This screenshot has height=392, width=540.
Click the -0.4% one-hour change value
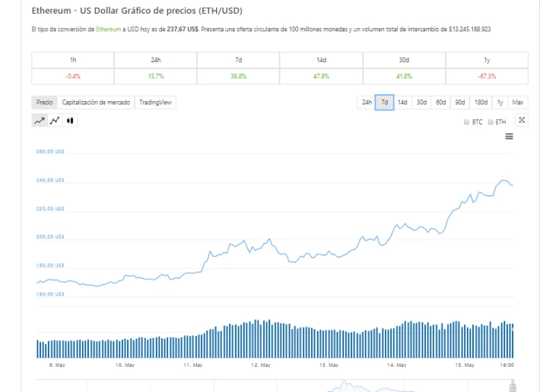(73, 76)
